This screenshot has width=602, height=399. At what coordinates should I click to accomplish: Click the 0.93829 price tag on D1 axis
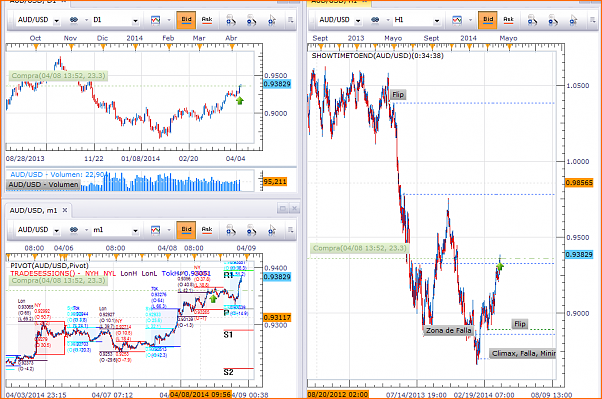pyautogui.click(x=277, y=84)
